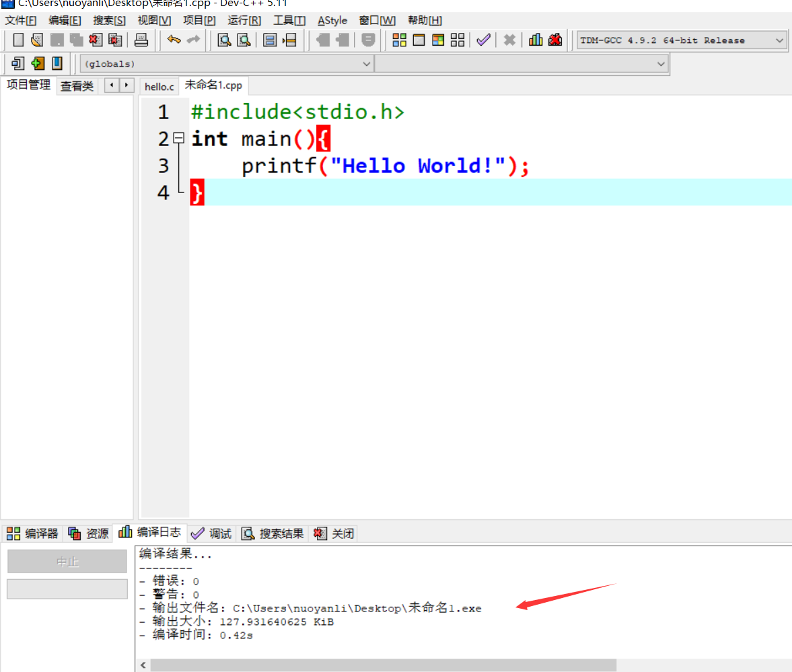The height and width of the screenshot is (672, 792).
Task: Print the file using the printer icon
Action: (x=141, y=40)
